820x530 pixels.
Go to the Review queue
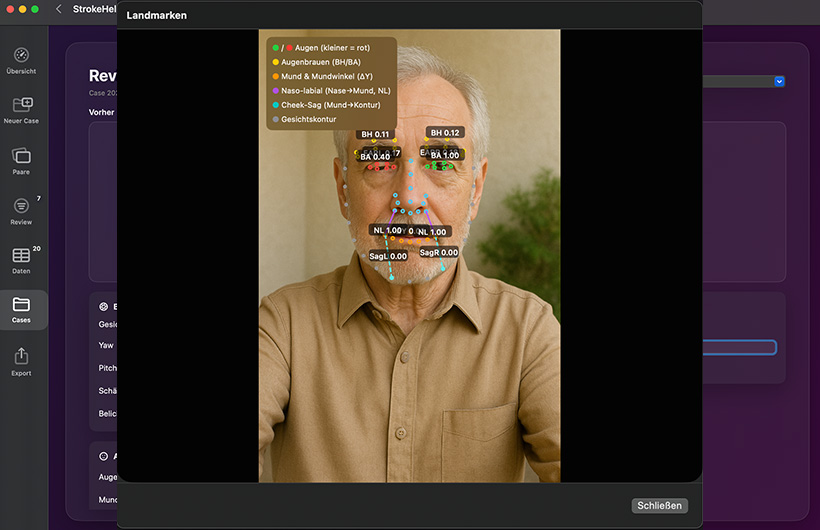click(x=22, y=207)
